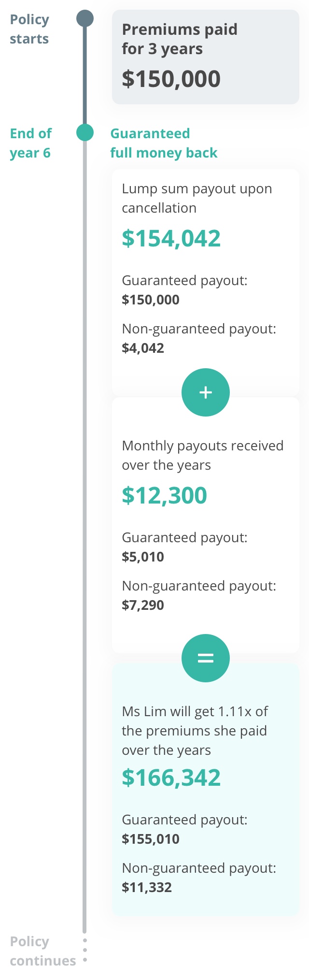The image size is (309, 980).
Task: Click the green plus circle icon
Action: click(x=206, y=392)
